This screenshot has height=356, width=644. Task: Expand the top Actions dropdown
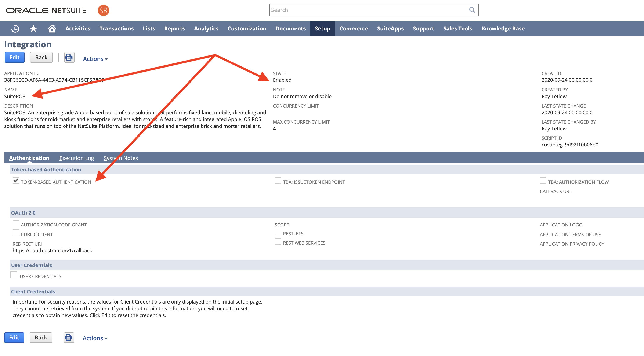95,59
